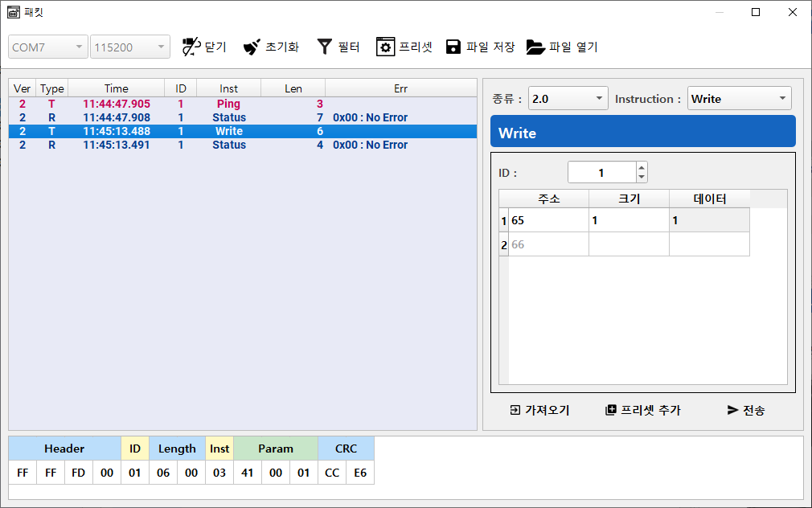Viewport: 812px width, 508px height.
Task: Click the 데이터 cell in row 1
Action: click(x=709, y=220)
